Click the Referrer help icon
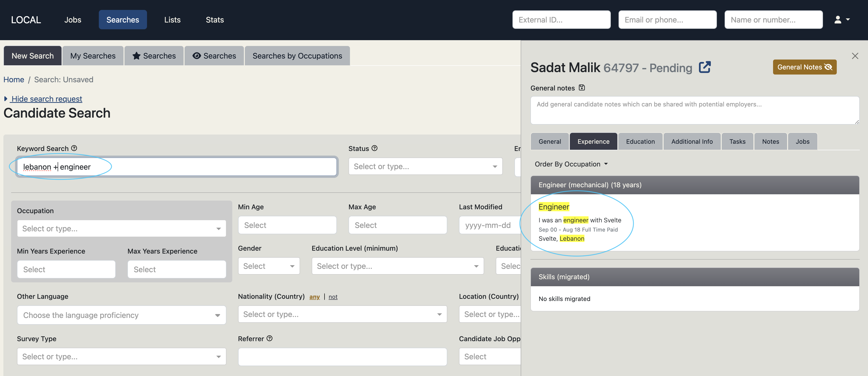Image resolution: width=868 pixels, height=376 pixels. (270, 338)
